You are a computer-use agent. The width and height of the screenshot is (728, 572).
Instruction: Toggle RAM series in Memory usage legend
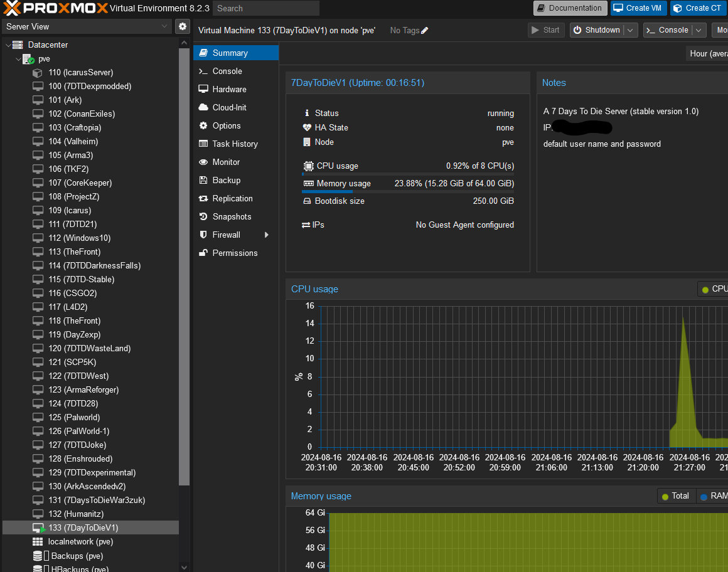click(714, 496)
